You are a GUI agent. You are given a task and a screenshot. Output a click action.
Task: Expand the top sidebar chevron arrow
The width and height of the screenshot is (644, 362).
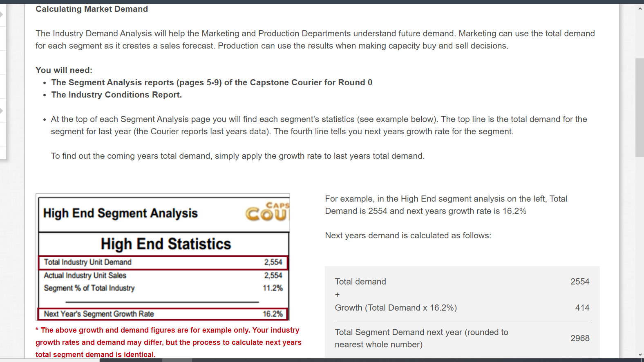(x=1, y=15)
